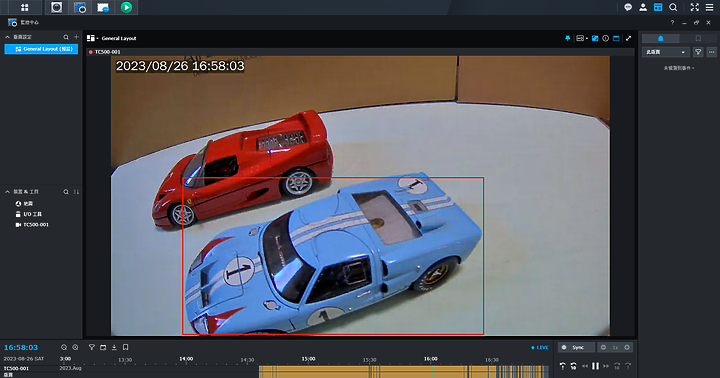Collapse the layout settings section

pos(7,37)
